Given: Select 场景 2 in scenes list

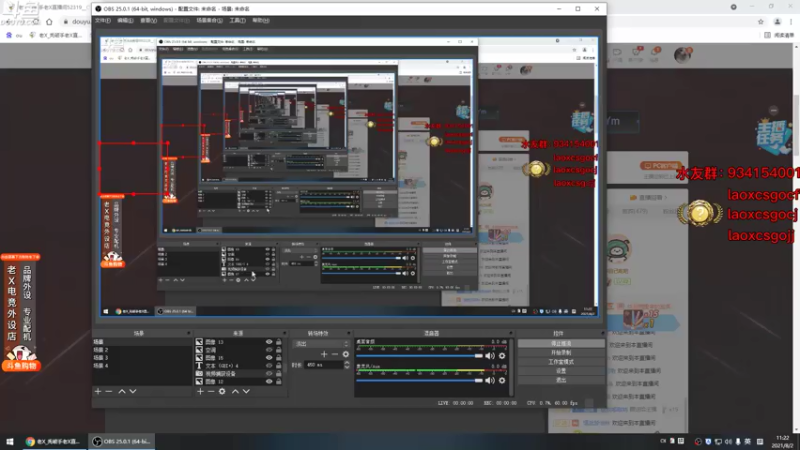Looking at the screenshot, I should tap(142, 350).
